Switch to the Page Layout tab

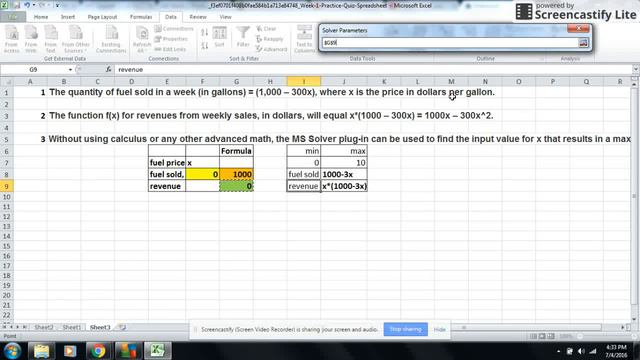pos(102,17)
